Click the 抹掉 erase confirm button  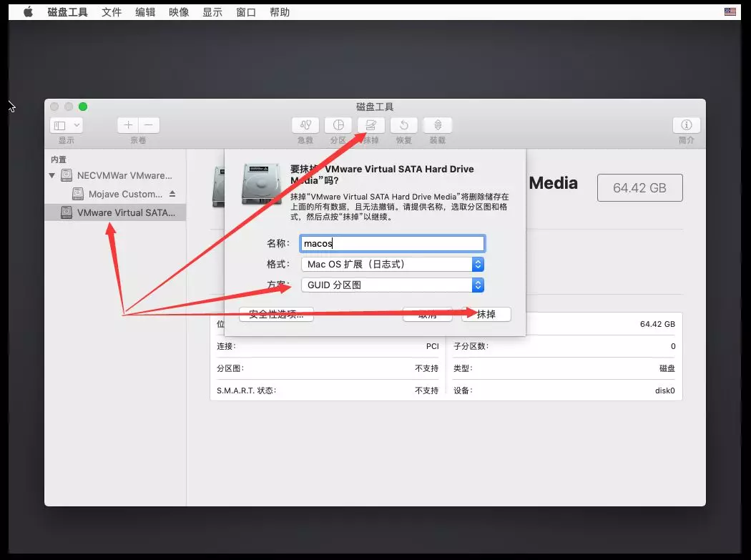[486, 314]
